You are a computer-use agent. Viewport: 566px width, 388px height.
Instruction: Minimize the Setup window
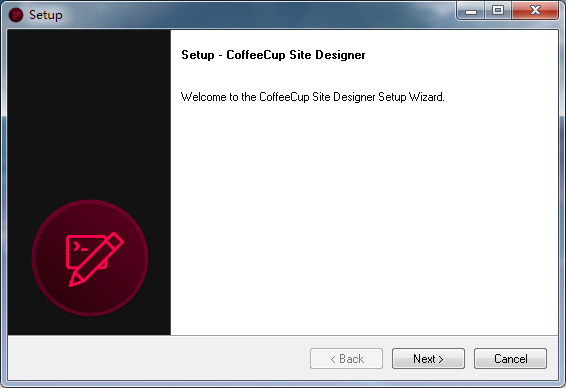coord(471,11)
